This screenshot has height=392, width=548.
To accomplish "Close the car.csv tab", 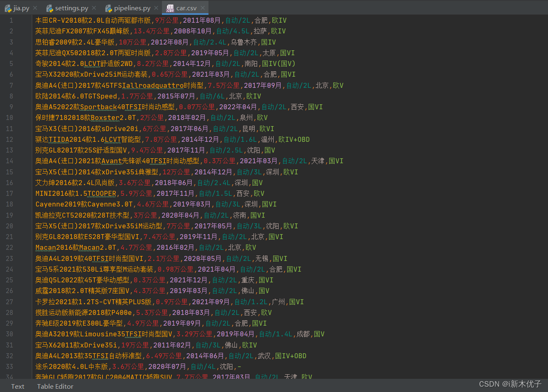I will pos(203,8).
